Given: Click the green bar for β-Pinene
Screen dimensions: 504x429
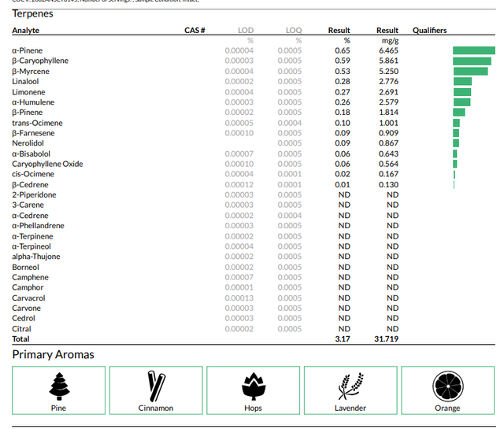Looking at the screenshot, I should coord(459,112).
